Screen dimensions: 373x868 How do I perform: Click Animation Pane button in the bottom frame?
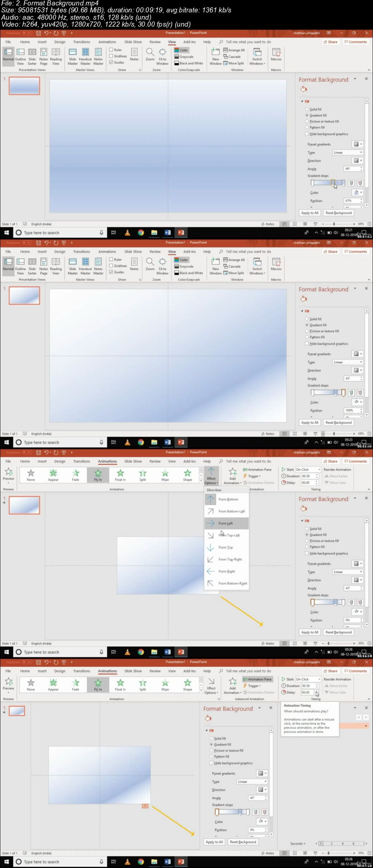(x=258, y=679)
